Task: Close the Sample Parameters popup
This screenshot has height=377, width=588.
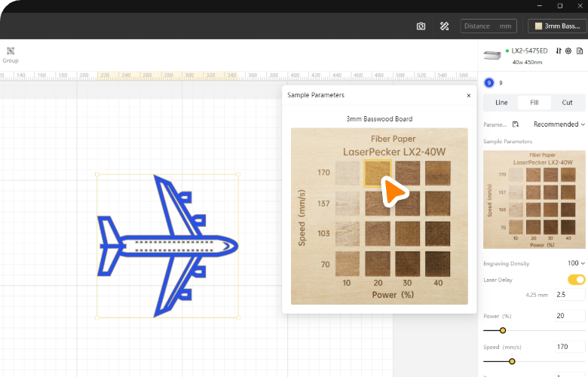Action: [468, 96]
